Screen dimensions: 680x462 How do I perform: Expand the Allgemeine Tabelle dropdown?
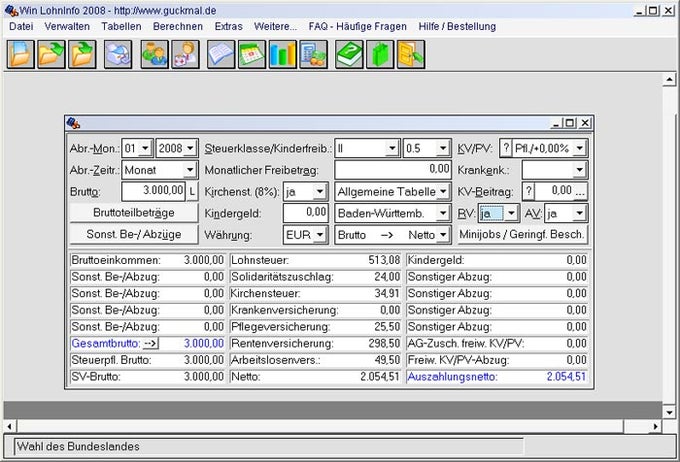443,191
